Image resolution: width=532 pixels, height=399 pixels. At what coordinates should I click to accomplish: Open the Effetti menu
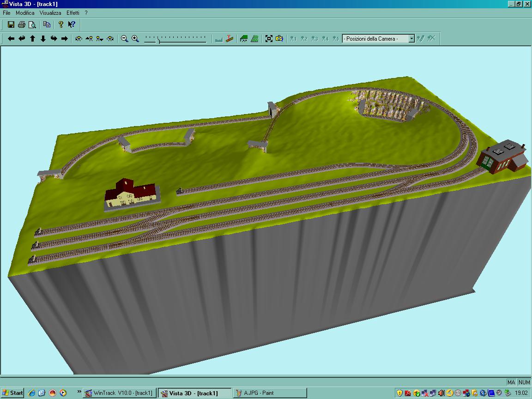(73, 13)
